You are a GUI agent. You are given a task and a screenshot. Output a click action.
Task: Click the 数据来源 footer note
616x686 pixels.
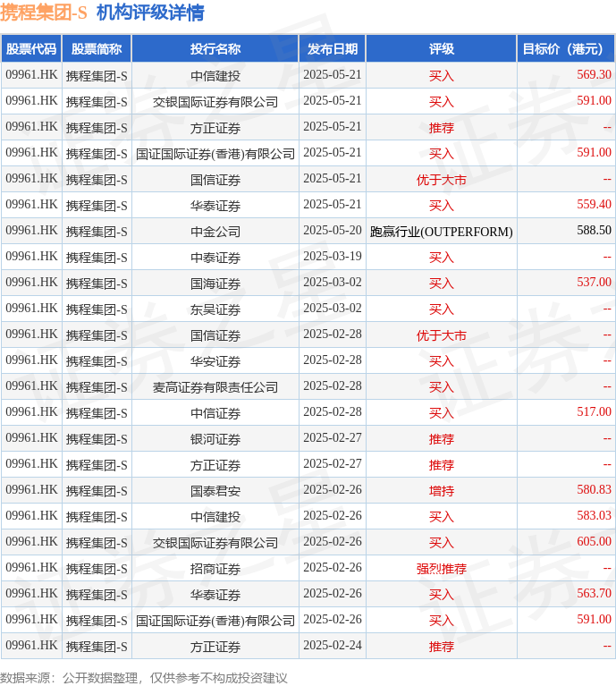(x=144, y=678)
